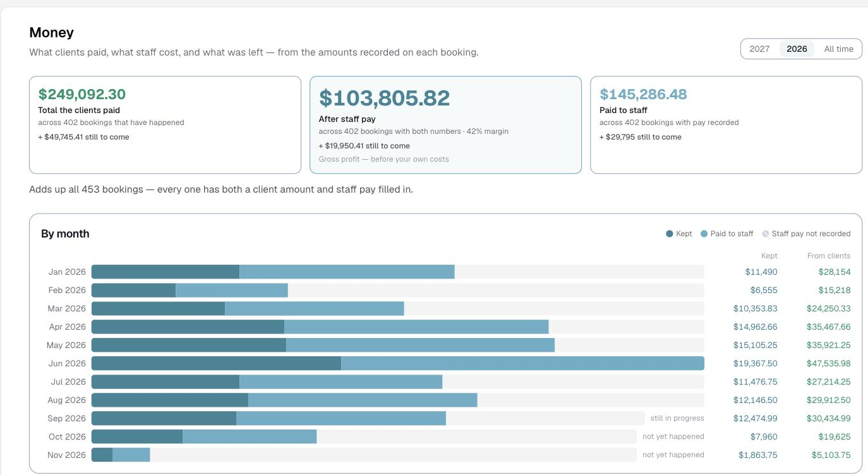The height and width of the screenshot is (475, 868).
Task: Click the light Paid to staff segment for Oct 2026
Action: point(250,436)
